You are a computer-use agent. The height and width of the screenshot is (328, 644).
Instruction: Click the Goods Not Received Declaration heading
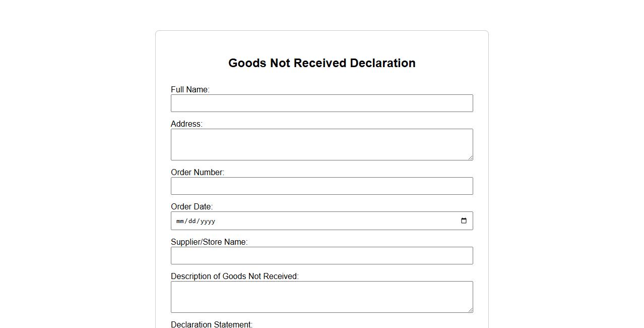321,63
